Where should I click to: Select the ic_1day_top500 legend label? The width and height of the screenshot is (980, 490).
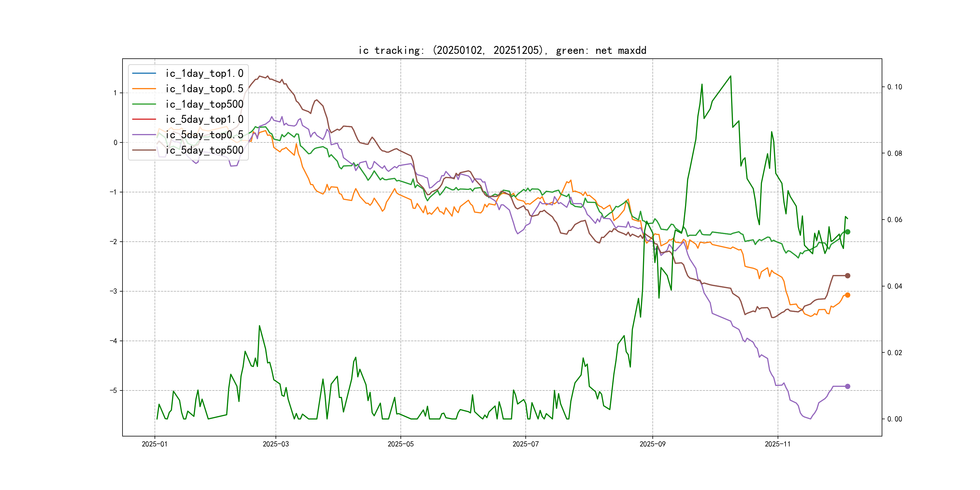pyautogui.click(x=204, y=104)
